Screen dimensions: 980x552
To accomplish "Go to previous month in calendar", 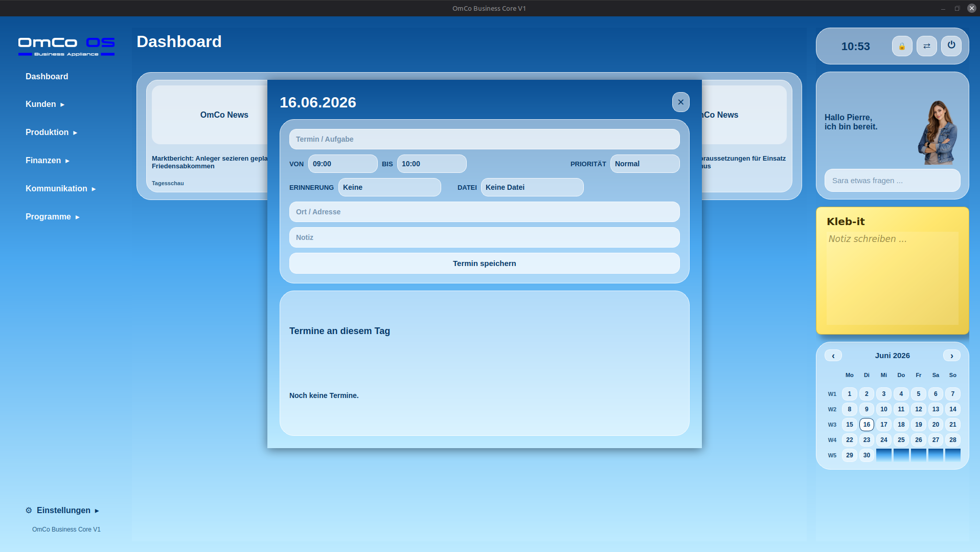I will tap(833, 356).
